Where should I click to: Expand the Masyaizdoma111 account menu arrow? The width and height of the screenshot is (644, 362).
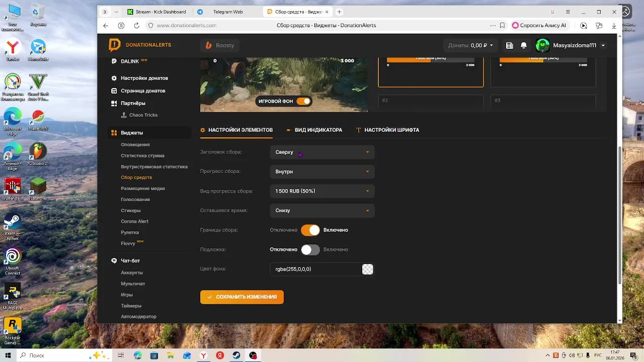[603, 46]
